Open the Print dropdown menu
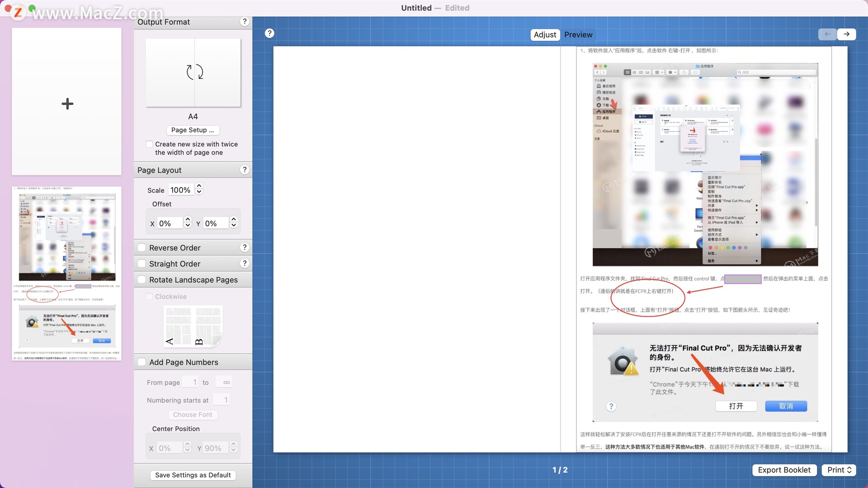This screenshot has height=488, width=868. 839,470
